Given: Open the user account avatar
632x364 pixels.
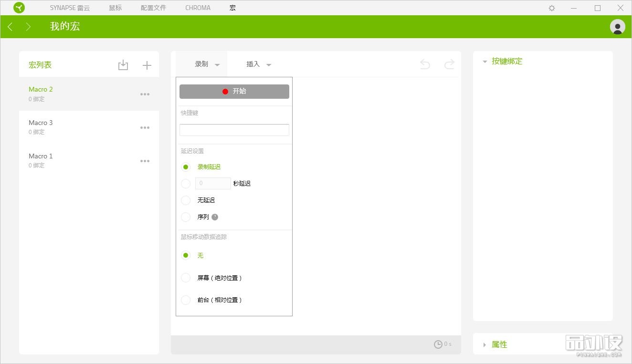Looking at the screenshot, I should click(x=618, y=27).
